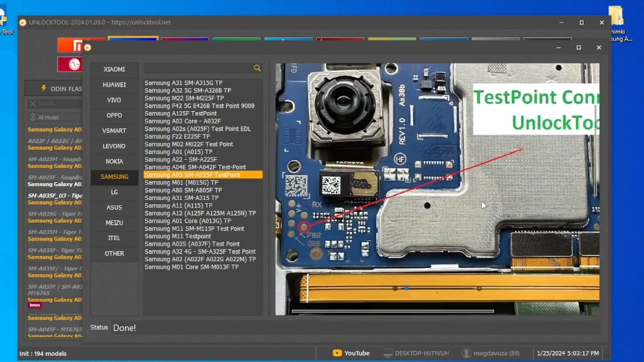Select highlighted Samsung A03 SM-A035F TestPoint
Screen dimensions: 644x362
203,175
